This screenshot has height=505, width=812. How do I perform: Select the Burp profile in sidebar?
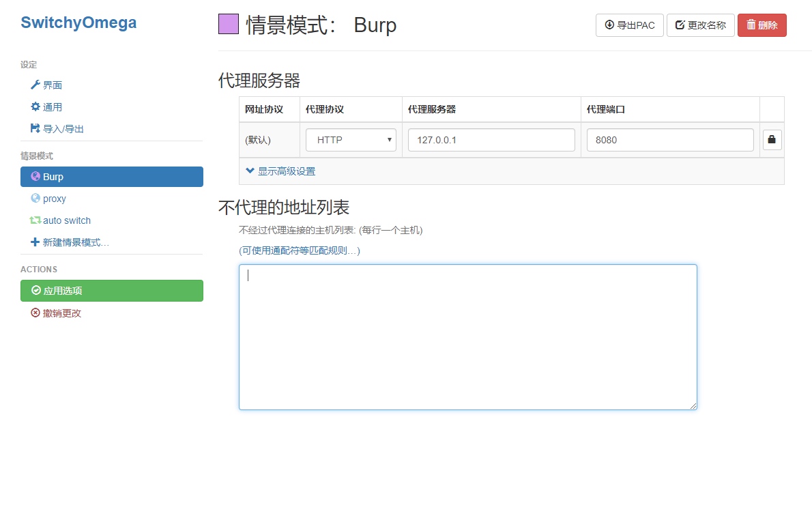point(112,177)
